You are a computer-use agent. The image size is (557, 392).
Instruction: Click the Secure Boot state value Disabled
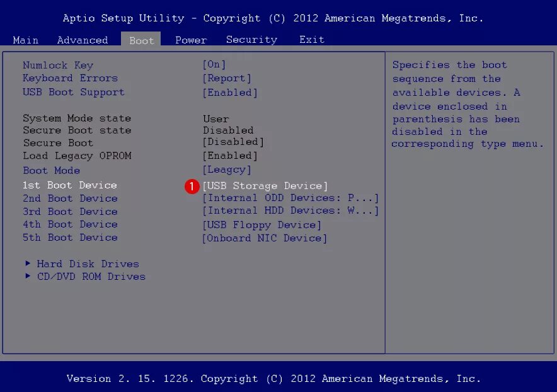(x=228, y=130)
